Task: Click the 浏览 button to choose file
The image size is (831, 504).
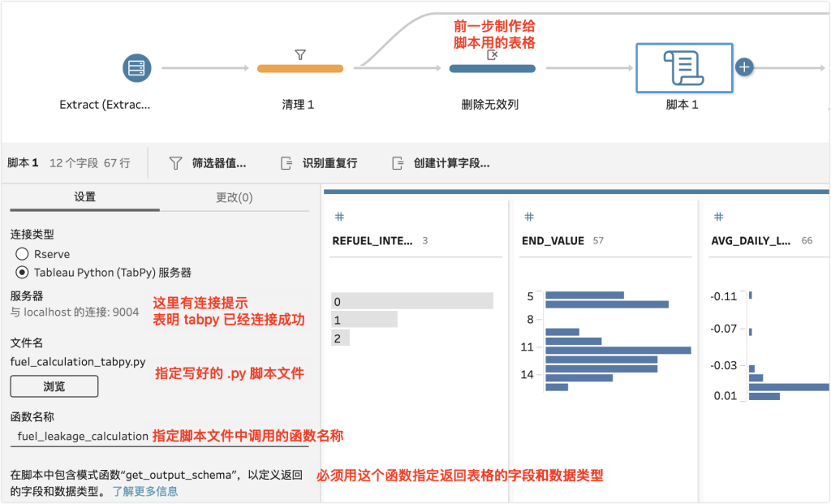Action: [x=54, y=386]
